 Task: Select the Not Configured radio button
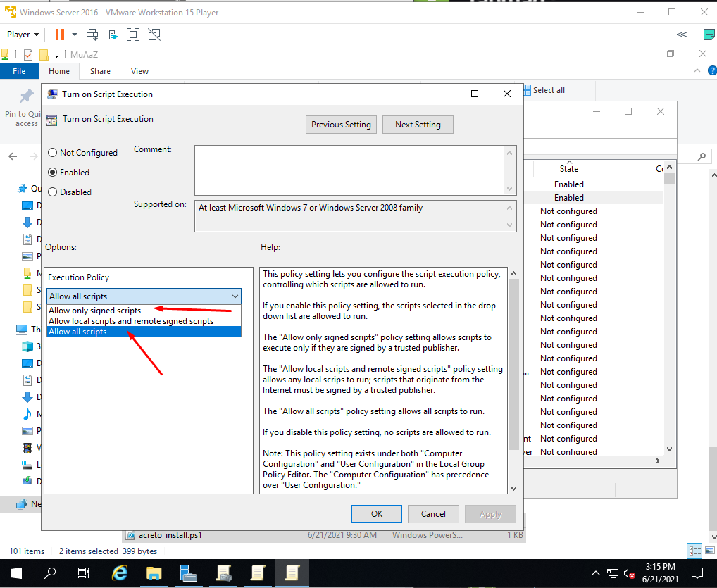tap(53, 153)
